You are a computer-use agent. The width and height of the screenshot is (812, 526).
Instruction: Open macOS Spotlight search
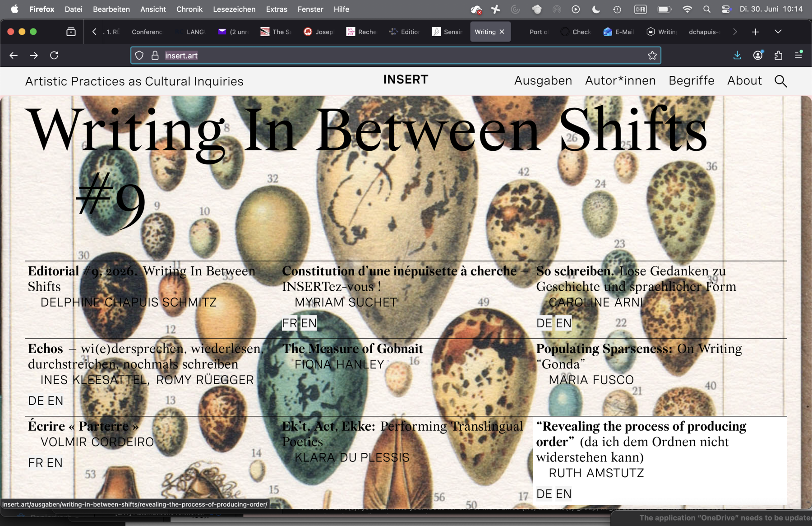pyautogui.click(x=706, y=9)
